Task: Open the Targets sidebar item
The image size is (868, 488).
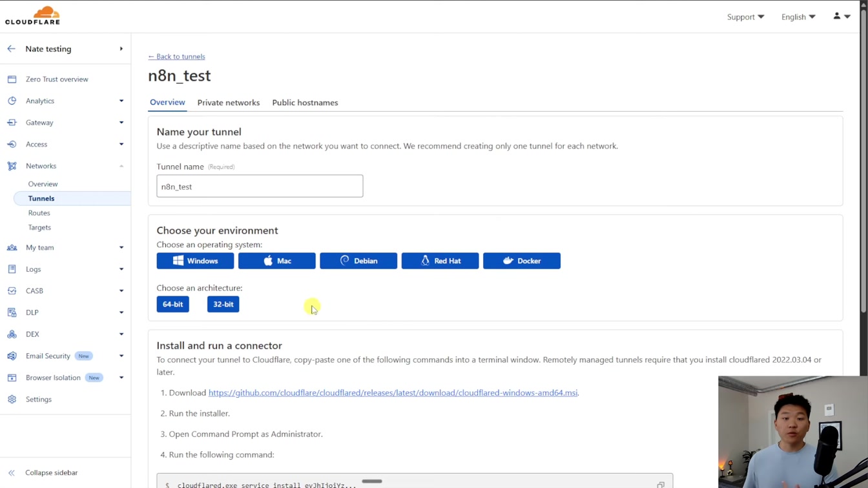Action: click(39, 227)
